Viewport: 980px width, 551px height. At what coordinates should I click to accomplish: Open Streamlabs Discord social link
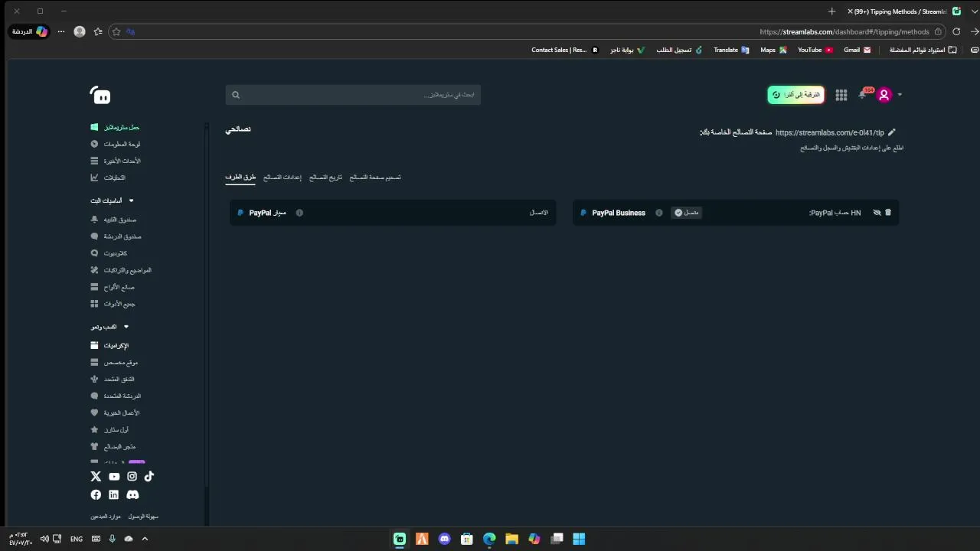point(132,495)
